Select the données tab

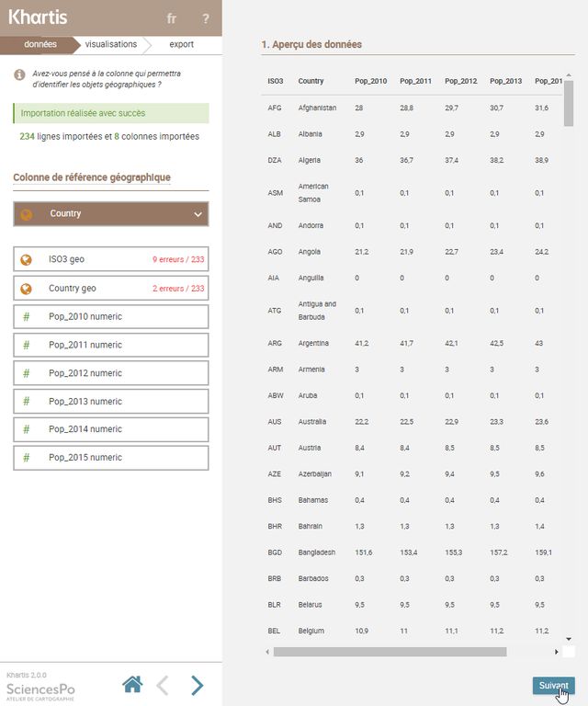[40, 44]
